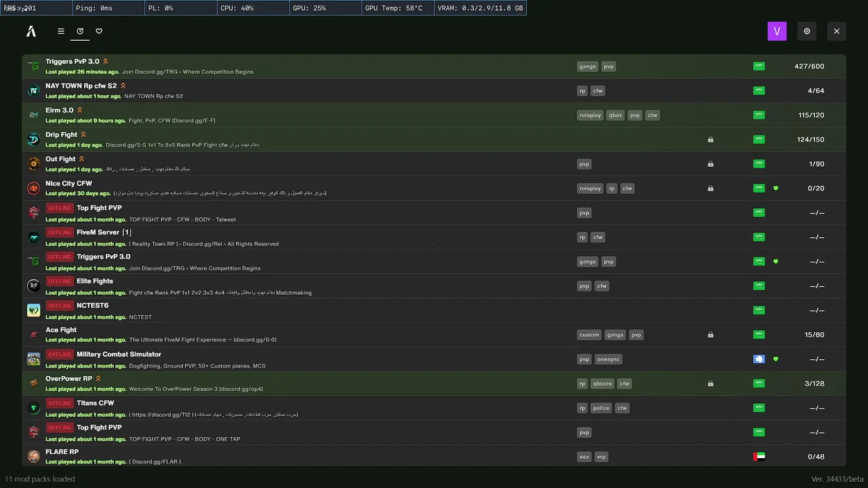Select the NCTEST6 server name
Screen dimensions: 868x488
(92, 306)
